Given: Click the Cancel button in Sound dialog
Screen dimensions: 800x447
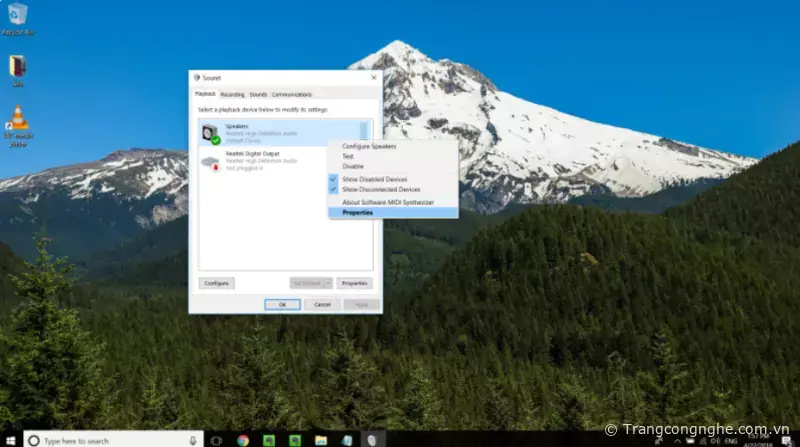Looking at the screenshot, I should pos(322,304).
